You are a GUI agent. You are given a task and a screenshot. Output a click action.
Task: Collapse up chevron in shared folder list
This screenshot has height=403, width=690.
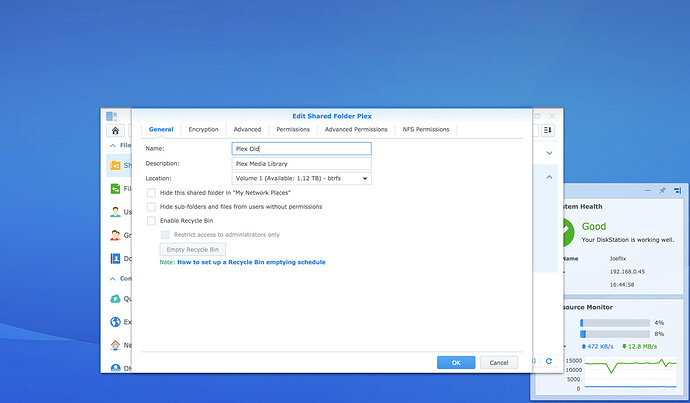coord(549,177)
